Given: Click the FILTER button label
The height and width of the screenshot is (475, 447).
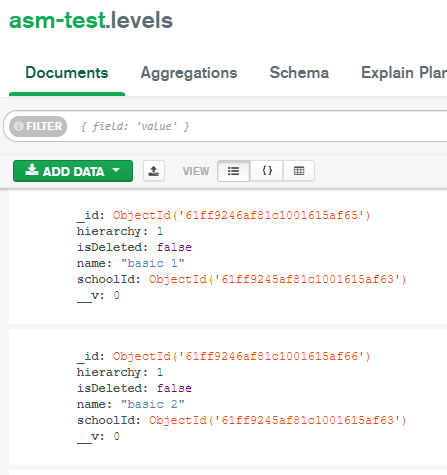Looking at the screenshot, I should [44, 126].
